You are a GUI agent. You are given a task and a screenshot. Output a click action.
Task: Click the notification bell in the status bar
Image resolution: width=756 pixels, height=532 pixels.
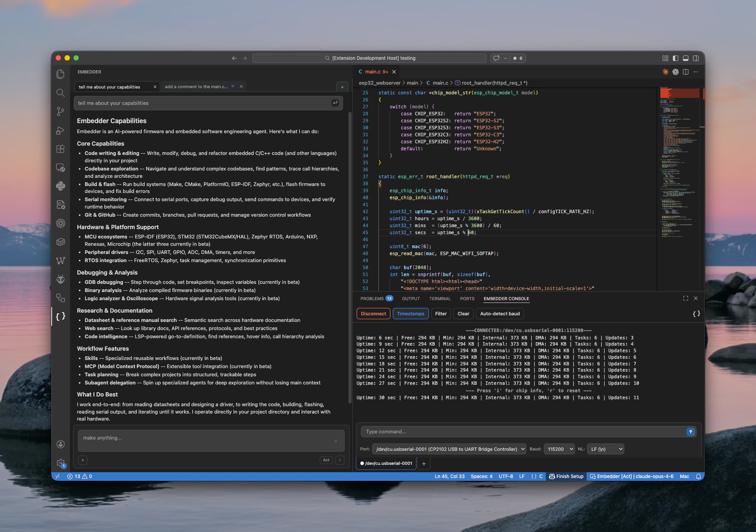pos(699,476)
